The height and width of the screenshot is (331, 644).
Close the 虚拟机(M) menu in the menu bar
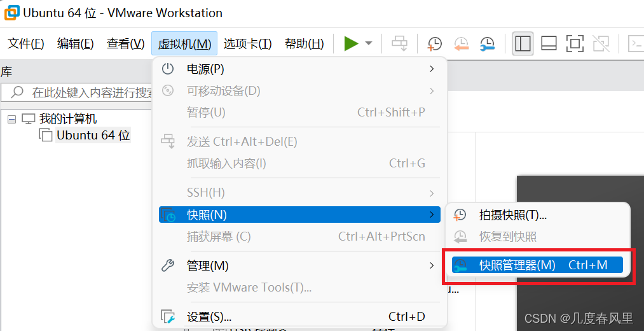click(x=184, y=43)
